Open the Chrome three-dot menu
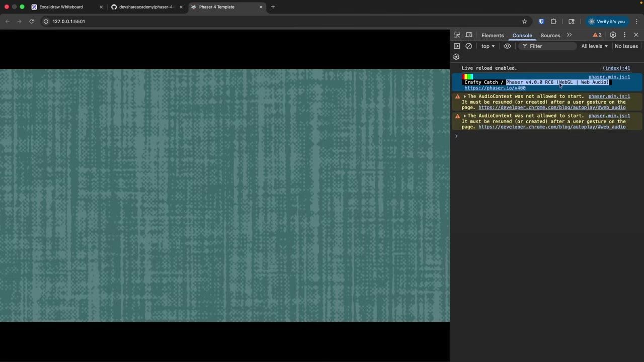 click(636, 22)
